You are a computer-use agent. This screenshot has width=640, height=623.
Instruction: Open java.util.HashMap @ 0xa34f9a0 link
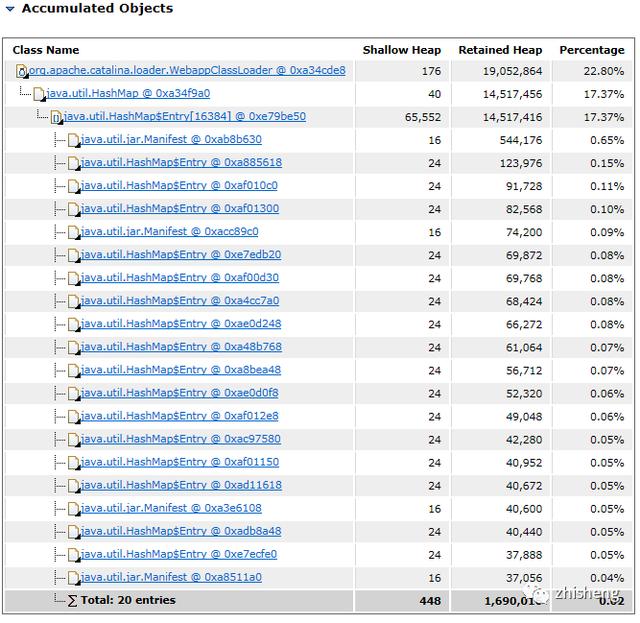pos(128,93)
